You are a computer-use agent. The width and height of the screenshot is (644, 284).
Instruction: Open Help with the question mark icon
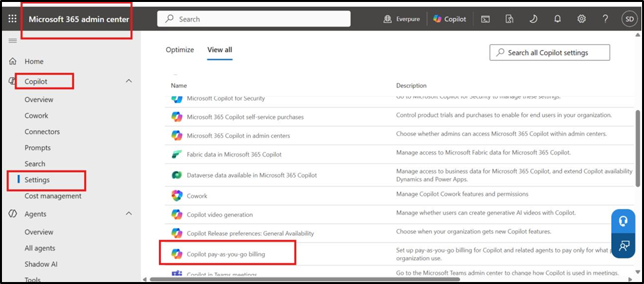pyautogui.click(x=605, y=19)
